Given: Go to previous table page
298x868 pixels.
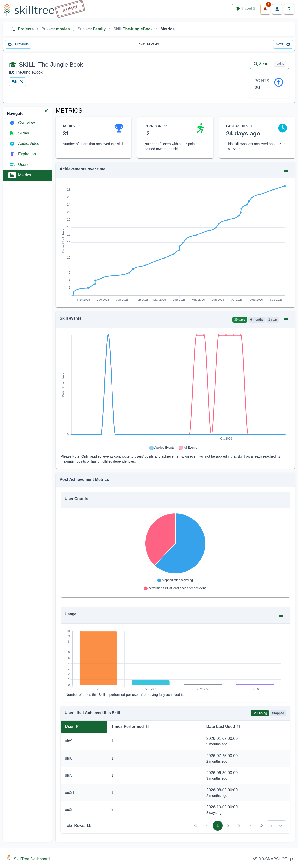Looking at the screenshot, I should click(207, 826).
